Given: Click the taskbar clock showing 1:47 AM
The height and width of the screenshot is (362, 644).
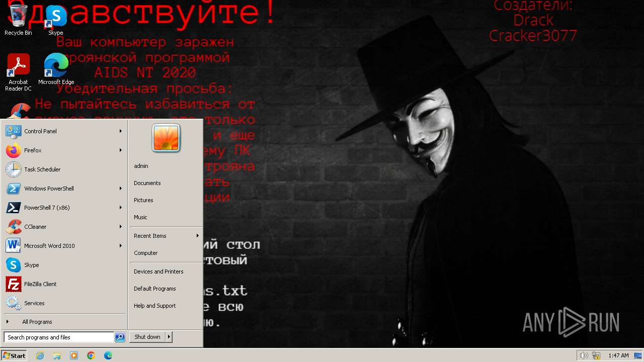Looking at the screenshot, I should 618,355.
